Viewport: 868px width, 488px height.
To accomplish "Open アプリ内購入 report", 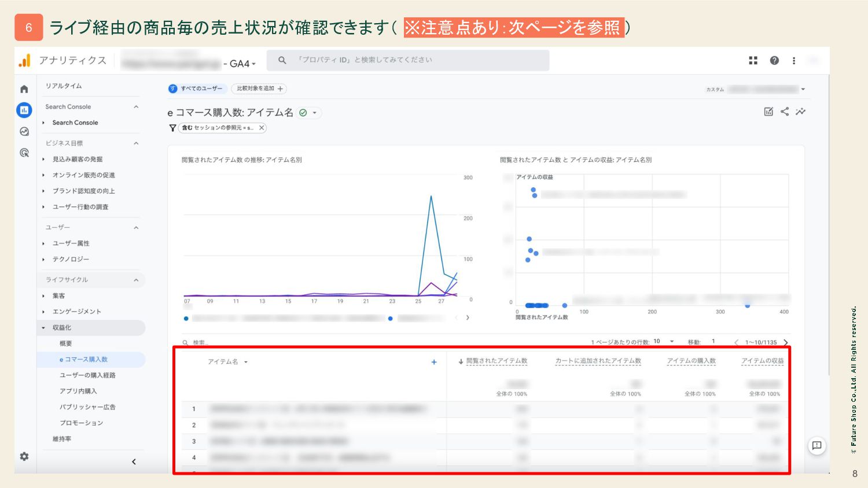I will (78, 391).
